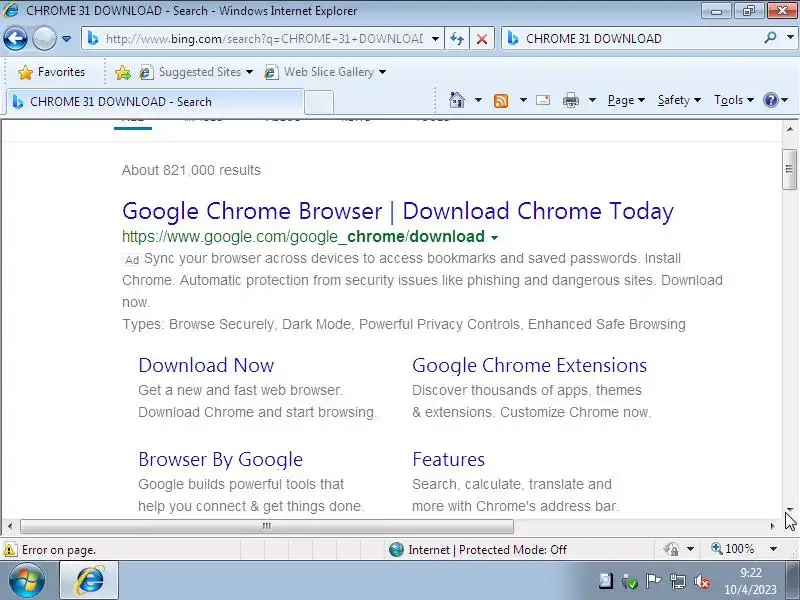Screen dimensions: 800x600
Task: Click the muted volume speaker icon
Action: click(702, 581)
